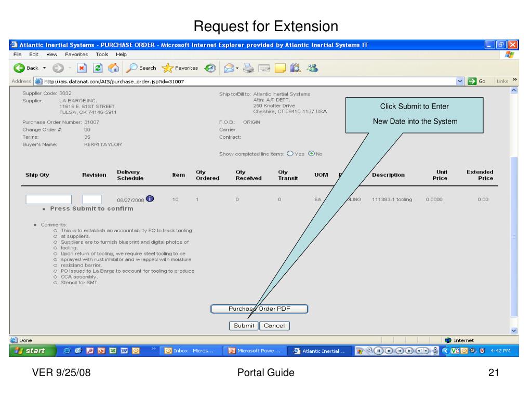Launch Messenger people icon in toolbar
Viewport: 532px width, 399px height.
(312, 68)
